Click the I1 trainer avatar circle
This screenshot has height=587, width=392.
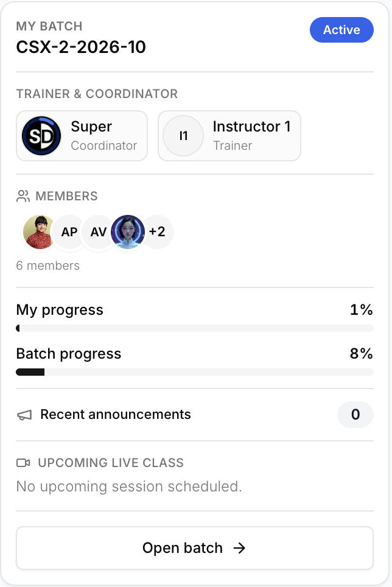pyautogui.click(x=183, y=136)
